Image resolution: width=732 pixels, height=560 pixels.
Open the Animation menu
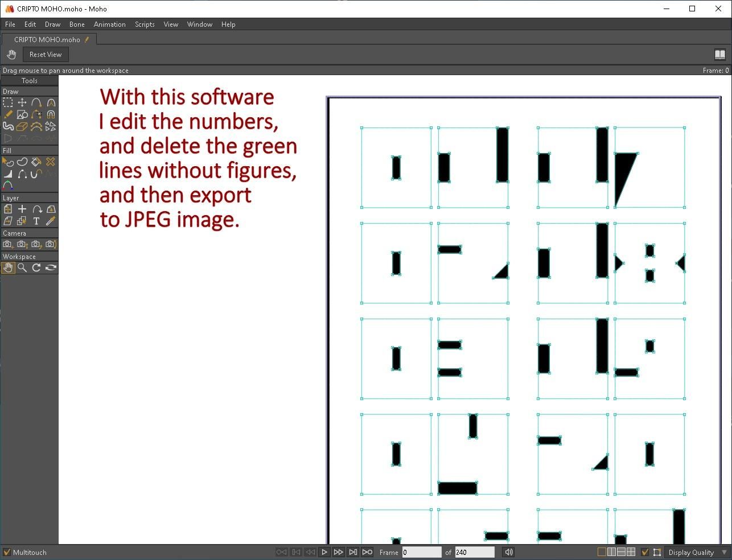click(109, 24)
